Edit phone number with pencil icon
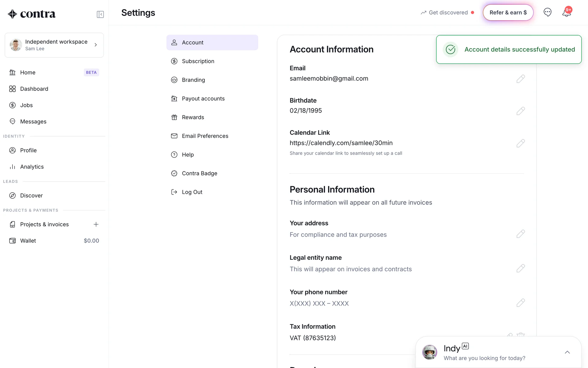Viewport: 588px width, 368px height. (520, 303)
